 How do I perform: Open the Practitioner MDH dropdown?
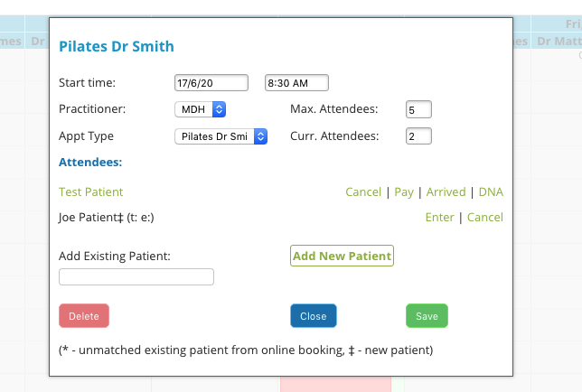coord(200,109)
